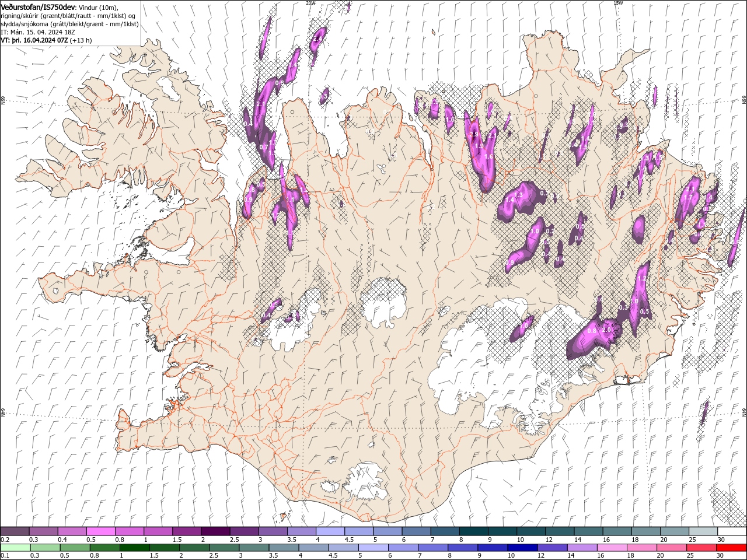747x560 pixels.
Task: Click the '20W' longitude label
Action: tap(310, 3)
